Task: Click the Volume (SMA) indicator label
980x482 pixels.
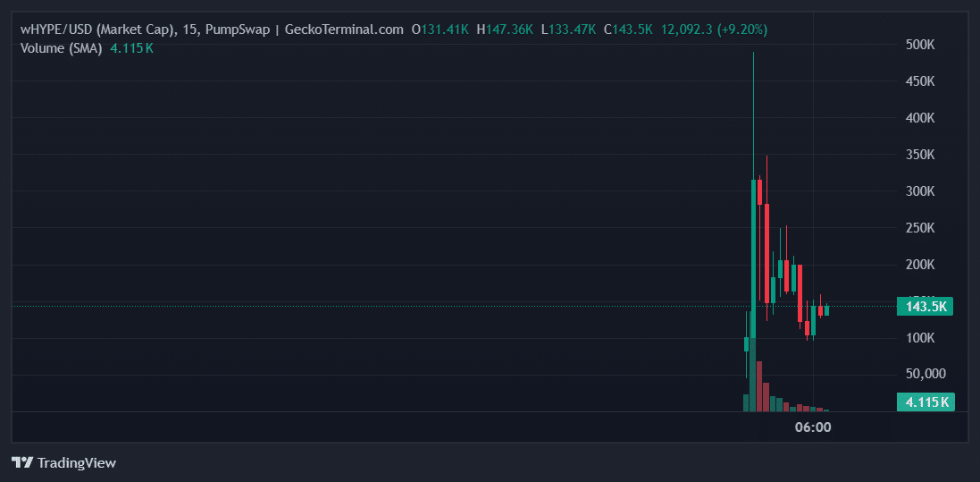Action: coord(62,48)
